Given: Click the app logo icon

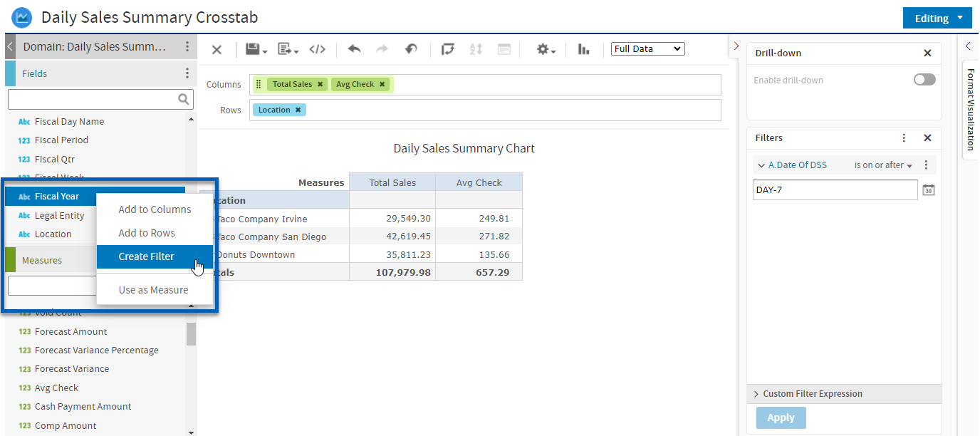Looking at the screenshot, I should [22, 17].
